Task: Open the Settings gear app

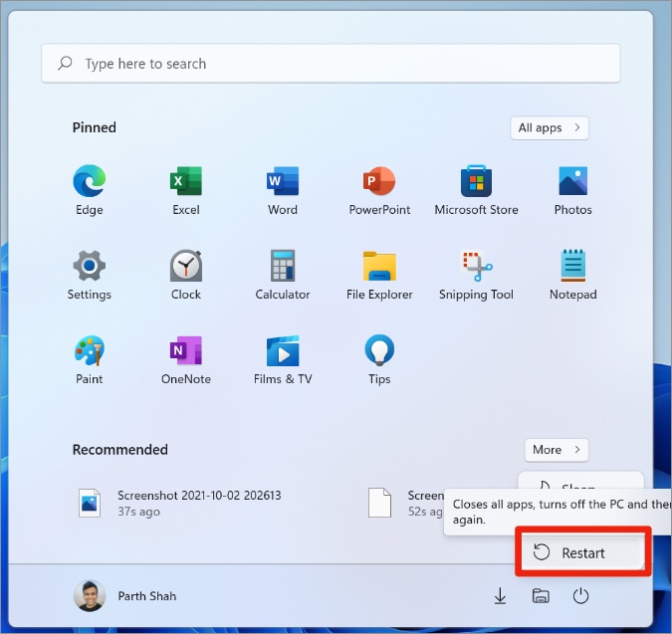Action: click(x=90, y=275)
